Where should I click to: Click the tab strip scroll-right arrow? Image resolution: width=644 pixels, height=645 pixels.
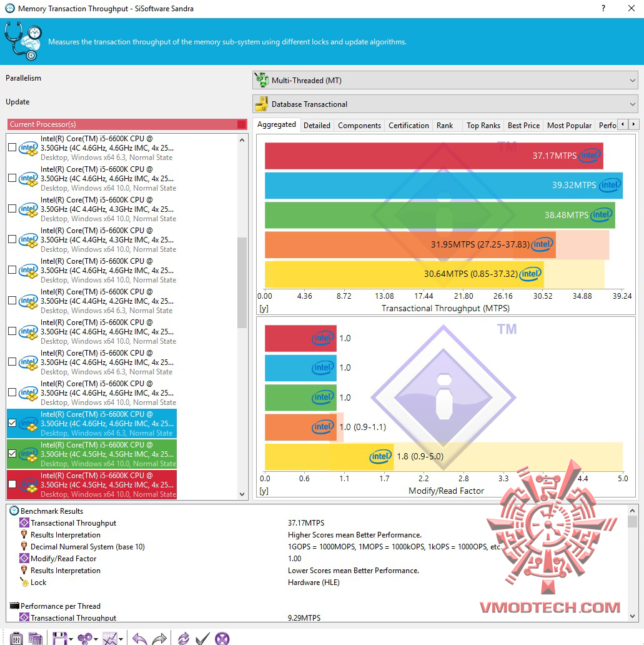(x=634, y=124)
